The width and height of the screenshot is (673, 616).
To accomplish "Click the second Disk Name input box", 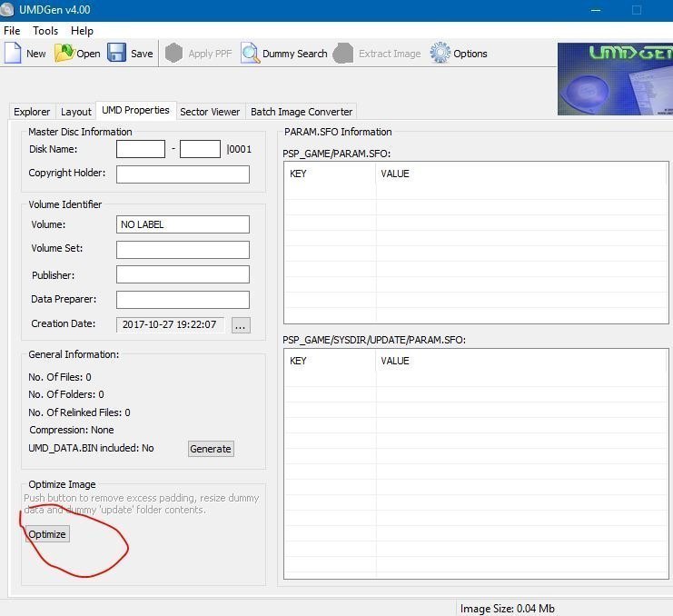I will point(200,149).
